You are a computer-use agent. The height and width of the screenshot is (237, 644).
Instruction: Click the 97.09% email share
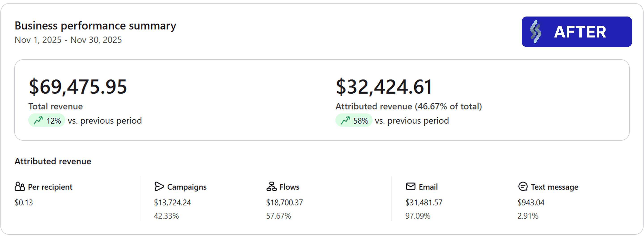[x=418, y=216]
